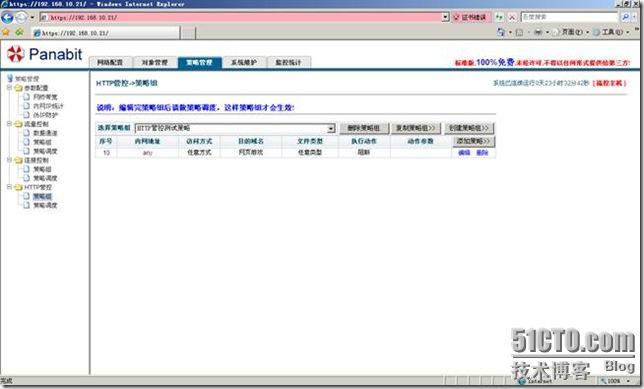
Task: Open 内网IP统计 in the tree
Action: click(x=48, y=106)
